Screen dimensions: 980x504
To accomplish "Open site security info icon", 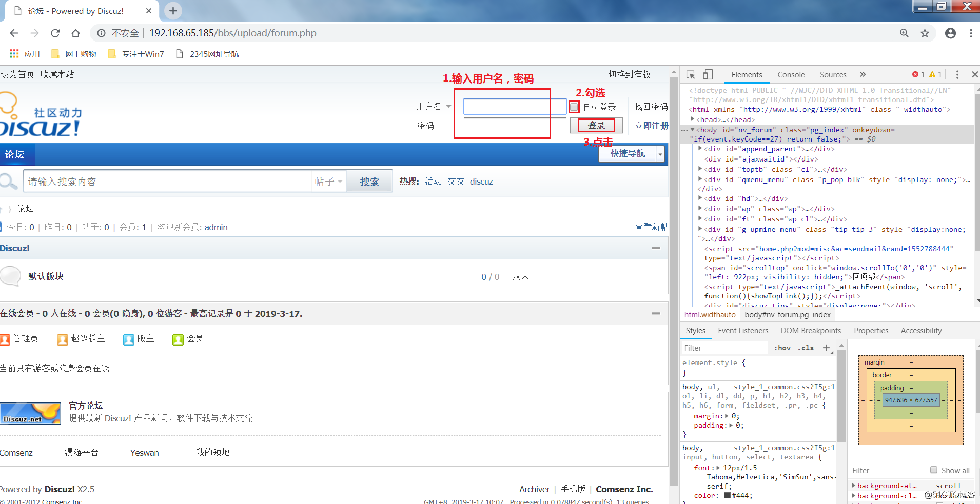I will click(x=102, y=33).
